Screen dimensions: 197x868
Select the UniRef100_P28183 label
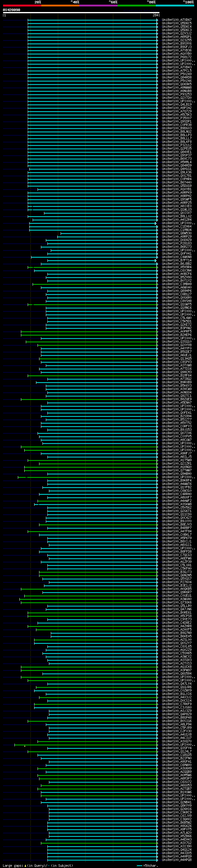pyautogui.click(x=176, y=243)
